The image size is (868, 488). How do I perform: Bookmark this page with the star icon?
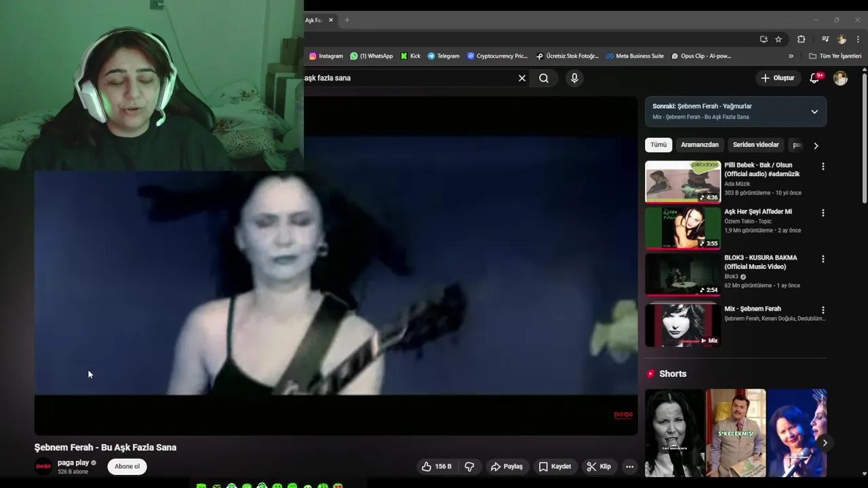778,39
